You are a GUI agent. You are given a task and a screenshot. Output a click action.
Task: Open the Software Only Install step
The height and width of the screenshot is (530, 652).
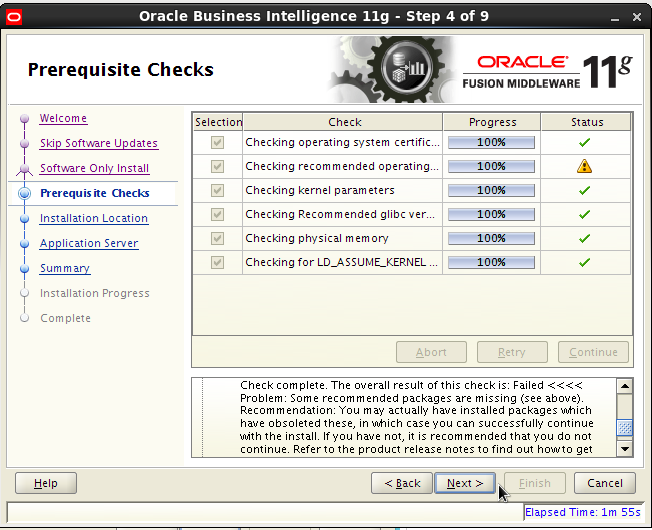point(94,168)
